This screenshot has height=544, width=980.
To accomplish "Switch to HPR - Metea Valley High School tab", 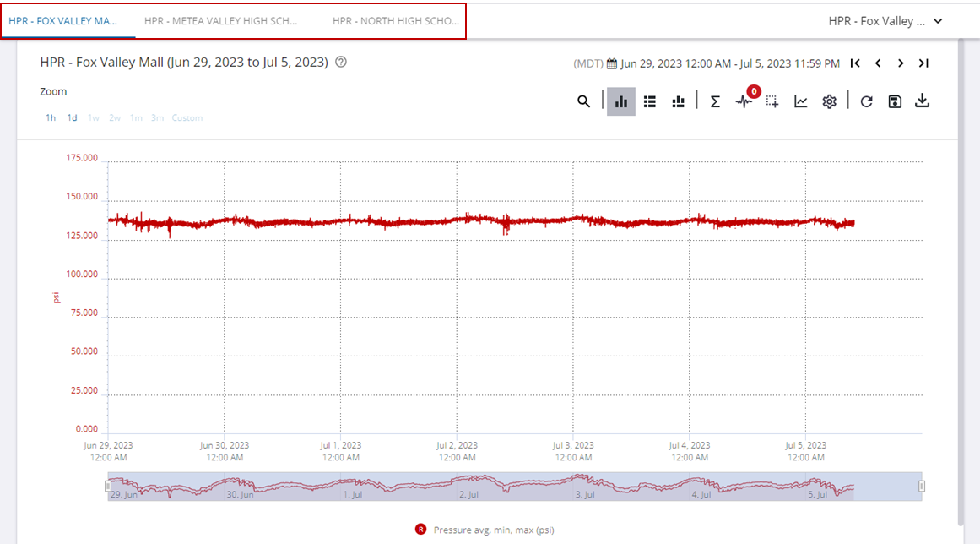I will 221,21.
